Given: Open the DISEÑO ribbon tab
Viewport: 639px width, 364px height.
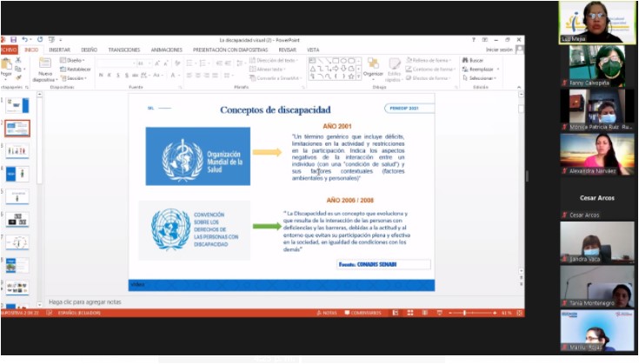Looking at the screenshot, I should click(89, 50).
